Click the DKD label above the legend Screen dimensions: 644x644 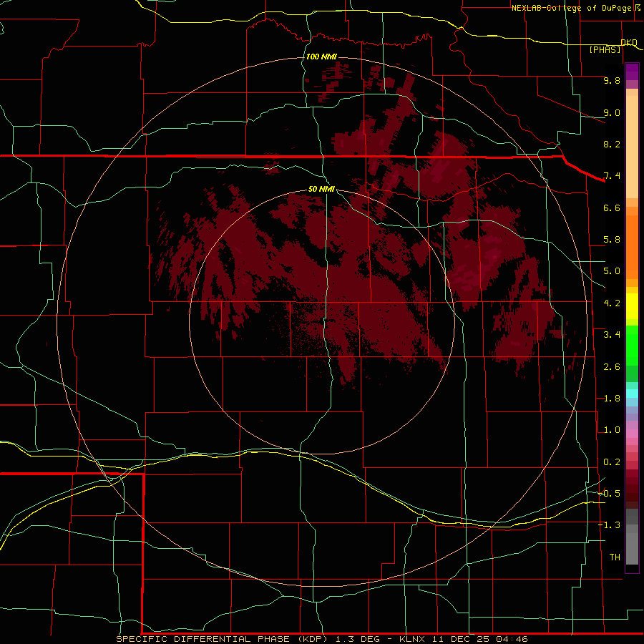tap(629, 42)
